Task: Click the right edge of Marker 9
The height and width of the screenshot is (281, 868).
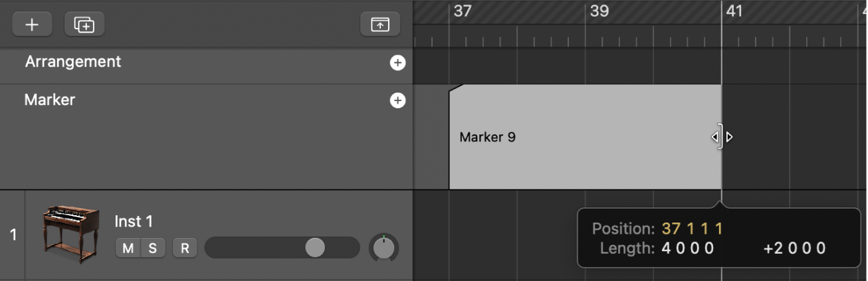Action: pos(720,137)
